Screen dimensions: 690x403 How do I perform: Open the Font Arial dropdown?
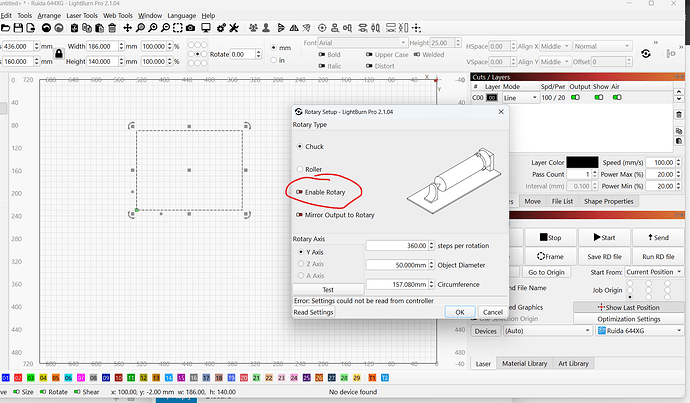tap(362, 43)
